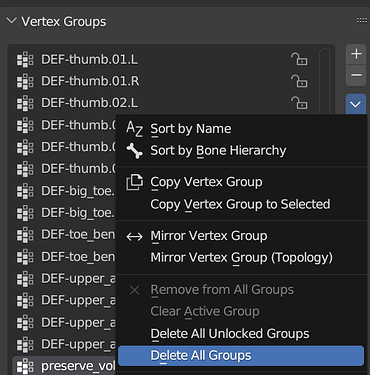This screenshot has width=370, height=375.
Task: Click the minus icon to remove vertex group
Action: [x=356, y=75]
